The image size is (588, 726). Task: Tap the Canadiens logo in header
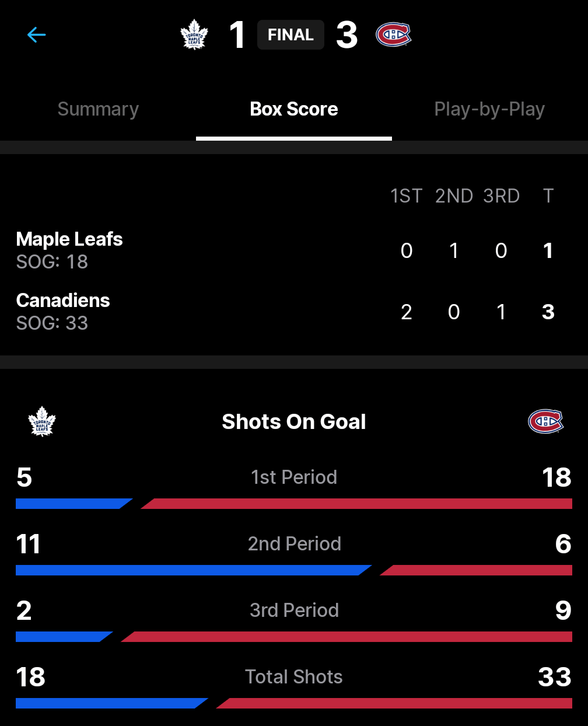tap(394, 34)
